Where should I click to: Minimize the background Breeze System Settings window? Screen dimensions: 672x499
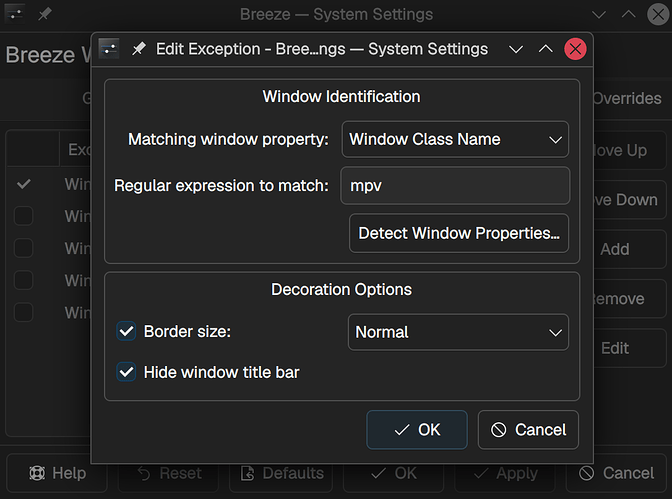click(599, 15)
